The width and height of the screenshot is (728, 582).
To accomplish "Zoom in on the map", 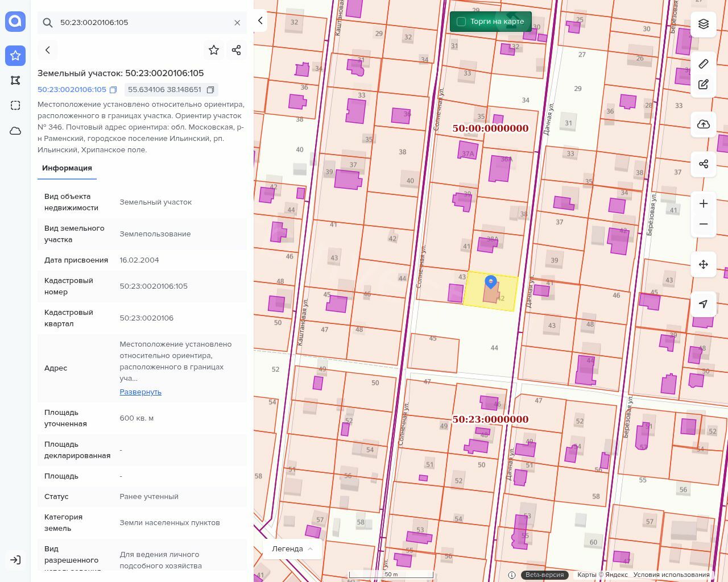I will click(x=704, y=203).
